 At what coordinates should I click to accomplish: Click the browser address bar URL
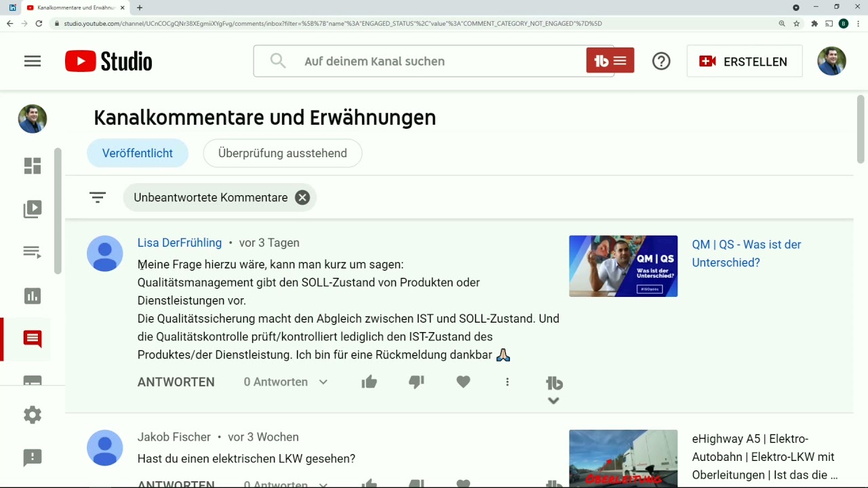(x=333, y=23)
